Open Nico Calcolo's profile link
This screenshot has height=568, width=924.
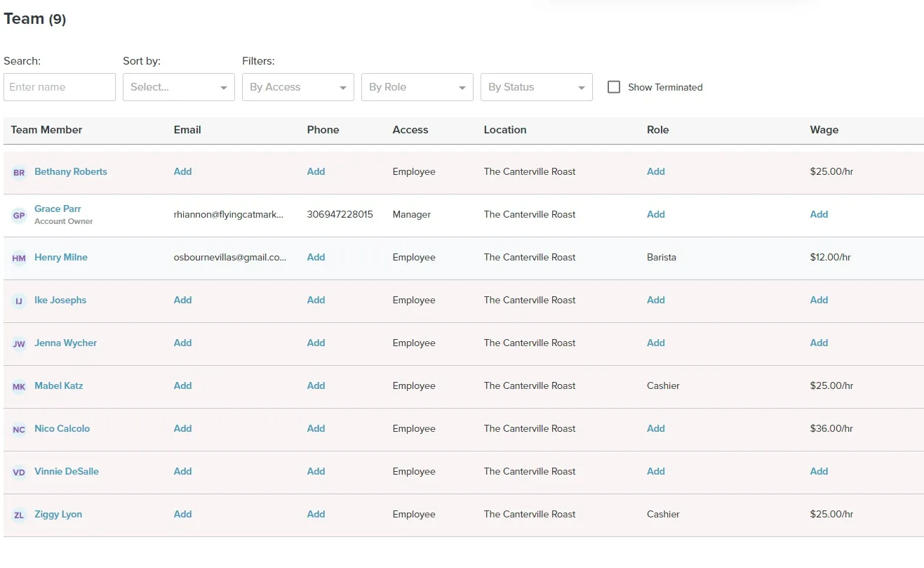click(62, 428)
